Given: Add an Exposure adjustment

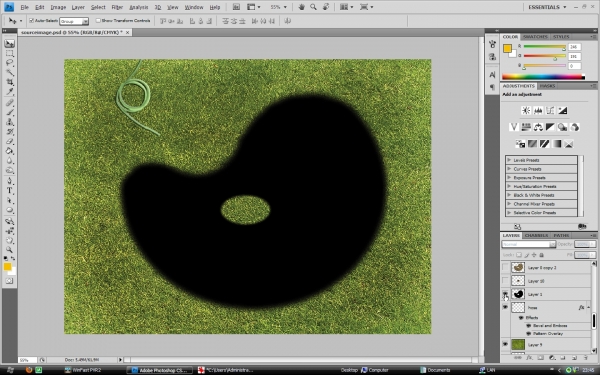Looking at the screenshot, I should pos(562,111).
